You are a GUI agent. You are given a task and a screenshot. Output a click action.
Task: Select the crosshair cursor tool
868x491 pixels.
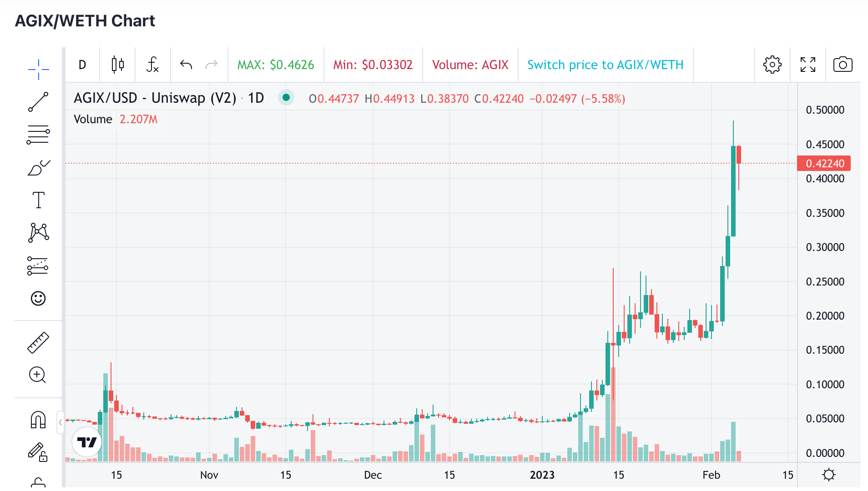[x=38, y=69]
